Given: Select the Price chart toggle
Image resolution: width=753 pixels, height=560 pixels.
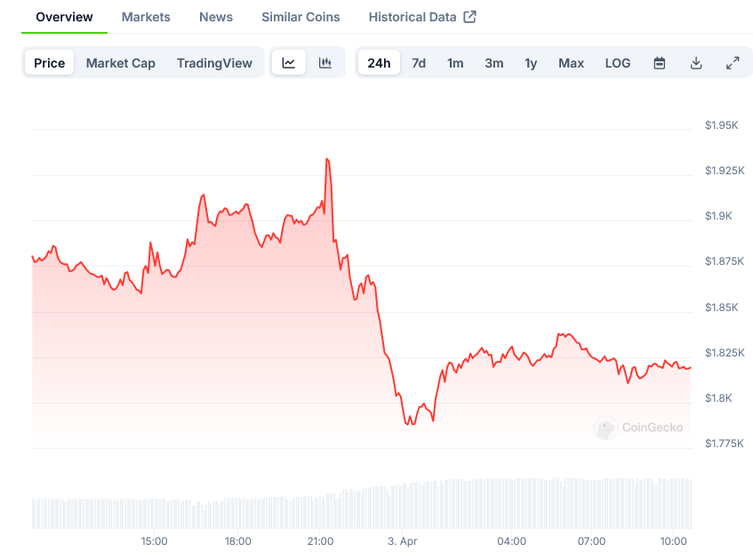Looking at the screenshot, I should point(50,63).
